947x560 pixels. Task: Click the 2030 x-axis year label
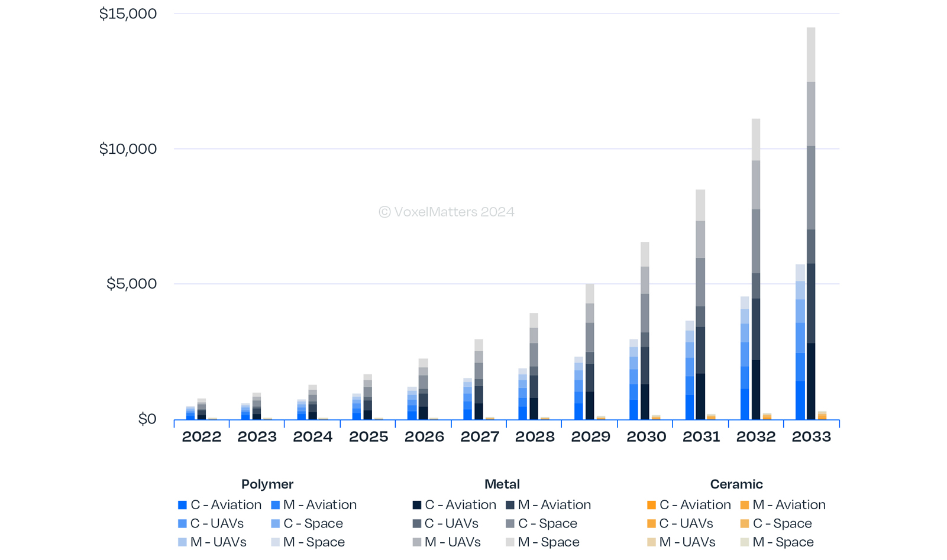point(646,437)
